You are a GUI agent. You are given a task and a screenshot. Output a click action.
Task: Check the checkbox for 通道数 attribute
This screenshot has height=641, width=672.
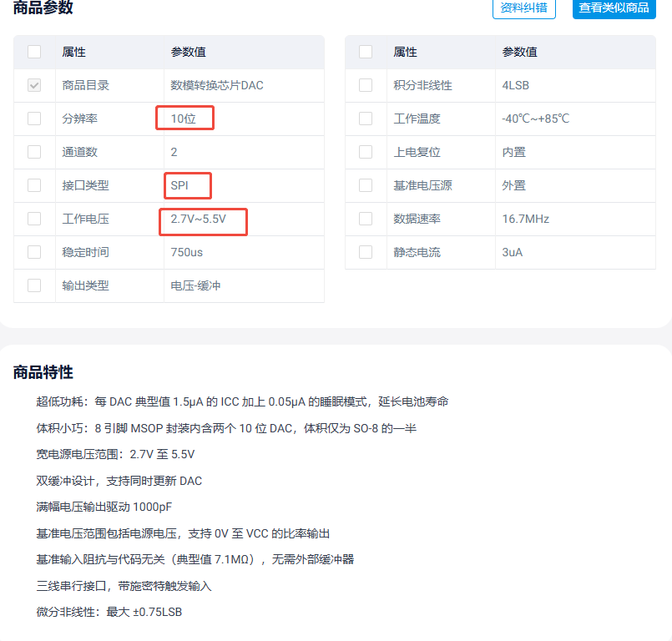33,152
